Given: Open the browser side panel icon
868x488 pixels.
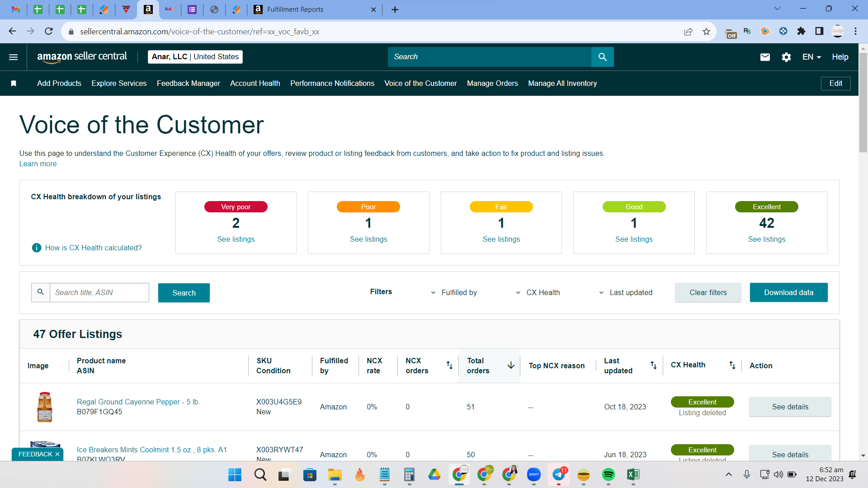Looking at the screenshot, I should pos(819,31).
